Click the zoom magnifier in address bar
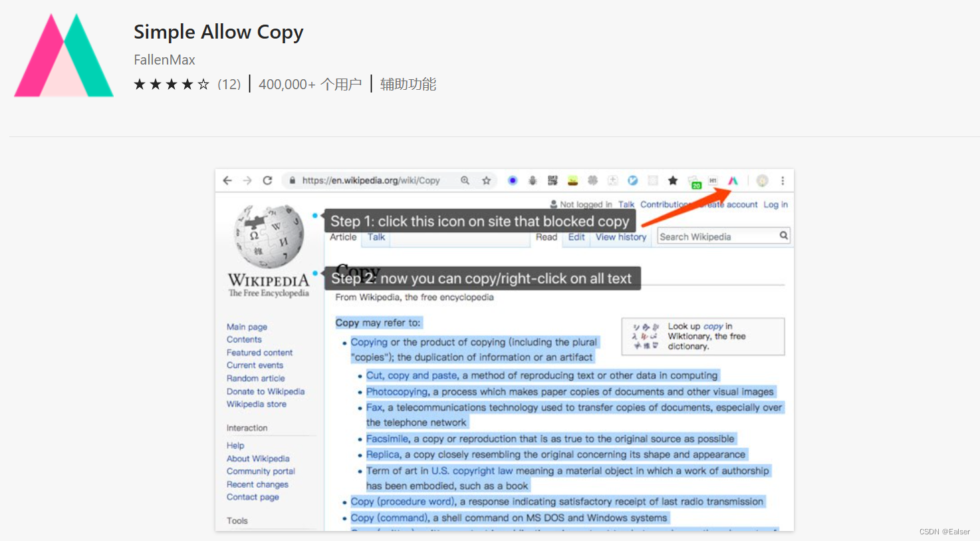 click(x=465, y=180)
